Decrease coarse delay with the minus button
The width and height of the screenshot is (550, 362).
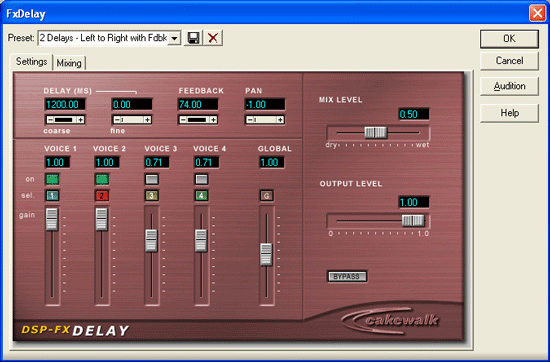coord(50,120)
